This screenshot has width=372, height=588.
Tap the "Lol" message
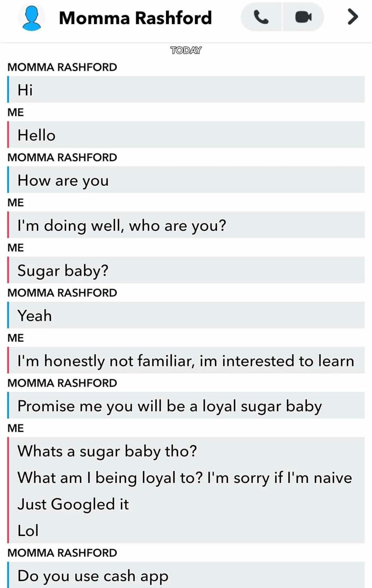pos(28,531)
